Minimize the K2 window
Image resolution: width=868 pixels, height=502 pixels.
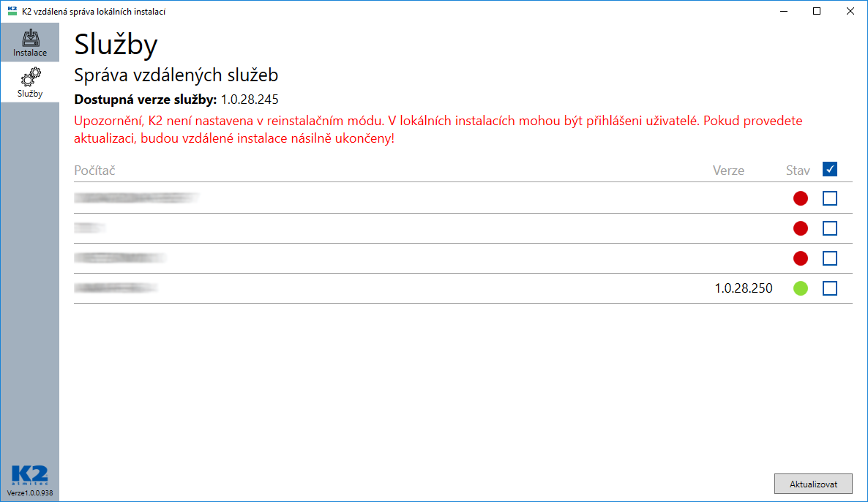pos(784,11)
